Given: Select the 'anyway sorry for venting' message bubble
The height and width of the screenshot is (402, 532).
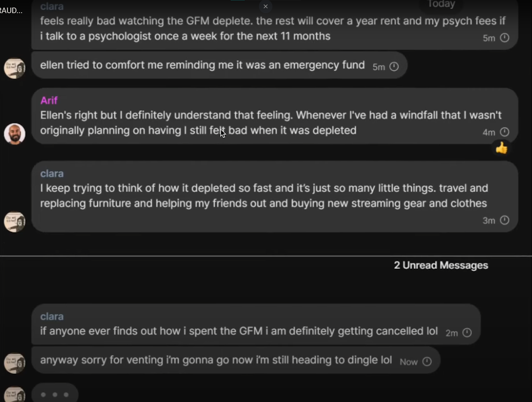Looking at the screenshot, I should (236, 360).
